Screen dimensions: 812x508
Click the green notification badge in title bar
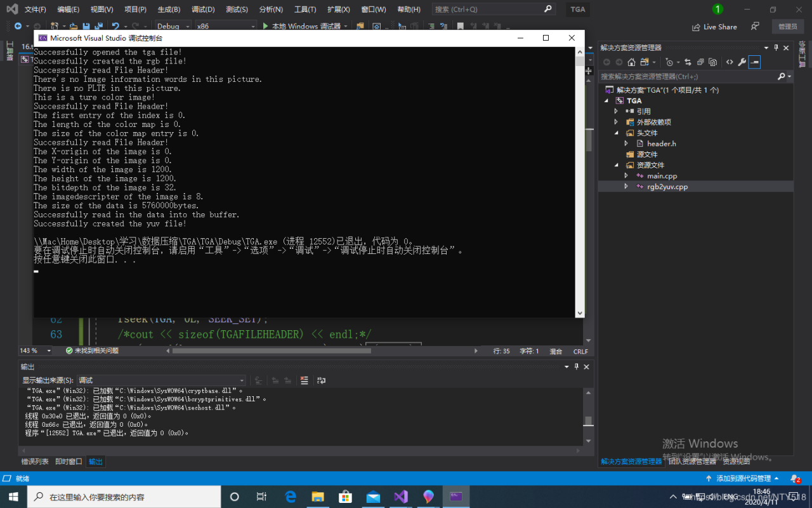pyautogui.click(x=717, y=9)
